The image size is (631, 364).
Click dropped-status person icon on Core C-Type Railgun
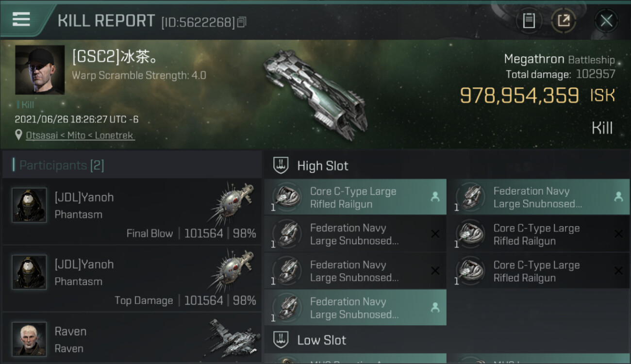point(435,197)
